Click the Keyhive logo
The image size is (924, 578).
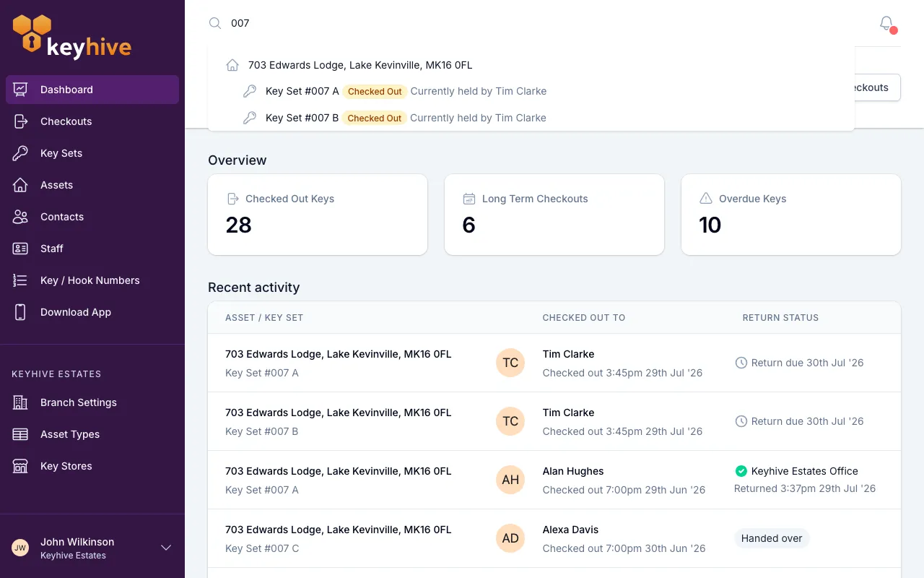[72, 37]
